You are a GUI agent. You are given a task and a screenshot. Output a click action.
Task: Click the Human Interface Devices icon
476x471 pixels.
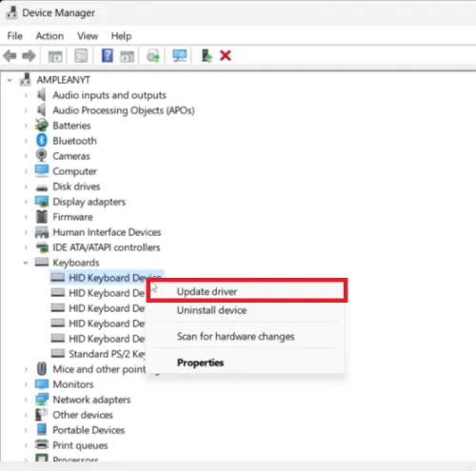42,232
